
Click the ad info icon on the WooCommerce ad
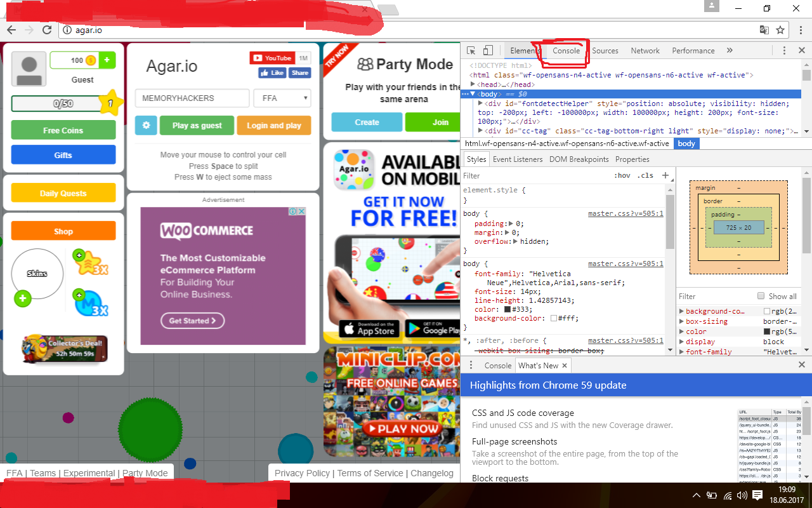coord(294,211)
